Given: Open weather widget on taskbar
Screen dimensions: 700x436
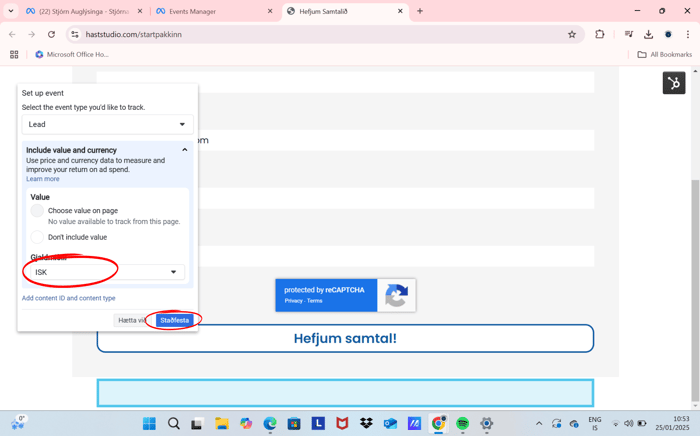Looking at the screenshot, I should click(x=18, y=422).
